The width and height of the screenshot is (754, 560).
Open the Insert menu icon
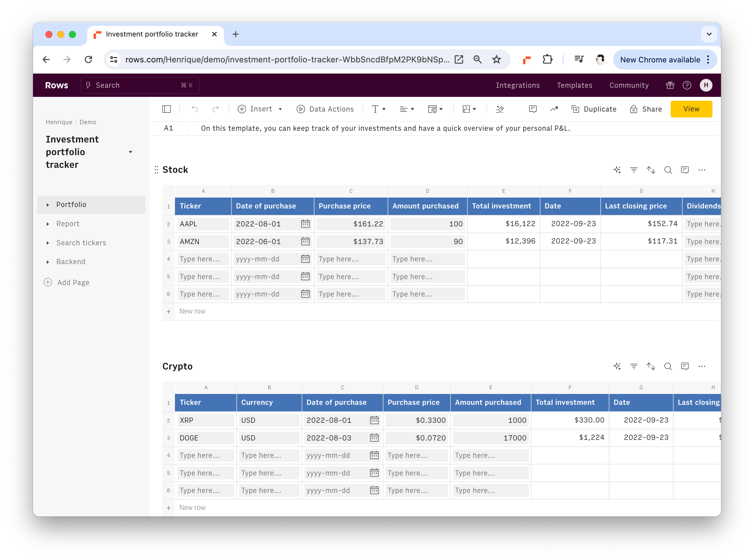(x=242, y=109)
